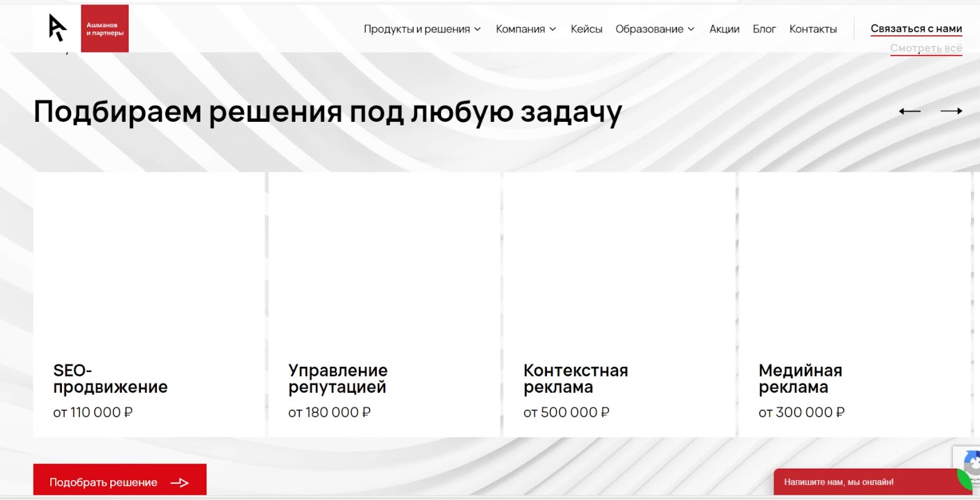Viewport: 980px width, 500px height.
Task: Click price от 500 000 ₽
Action: [x=566, y=412]
